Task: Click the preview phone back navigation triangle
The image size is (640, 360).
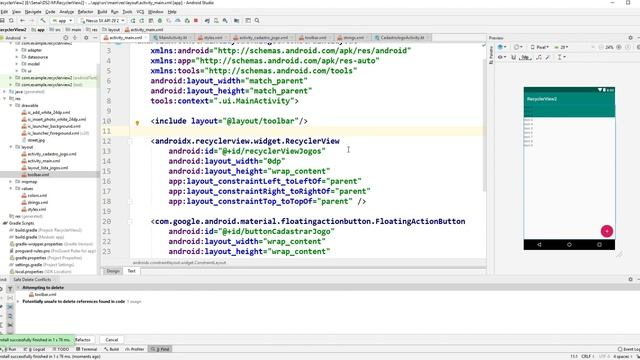Action: click(539, 244)
